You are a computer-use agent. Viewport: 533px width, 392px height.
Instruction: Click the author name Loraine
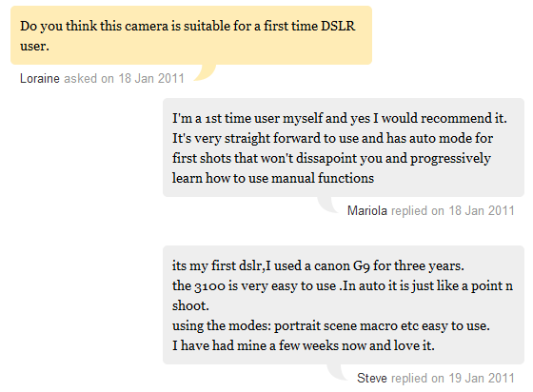coord(40,78)
